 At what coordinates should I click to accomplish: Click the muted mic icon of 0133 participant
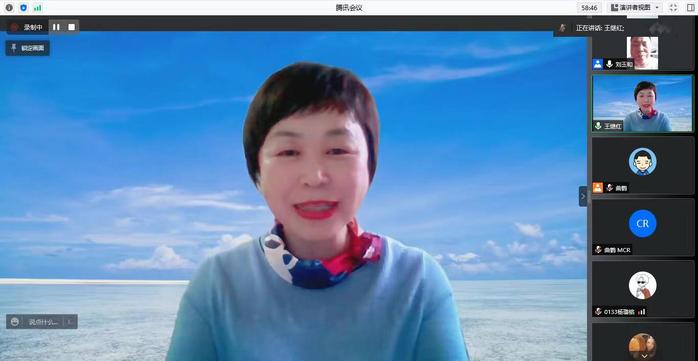pyautogui.click(x=598, y=312)
